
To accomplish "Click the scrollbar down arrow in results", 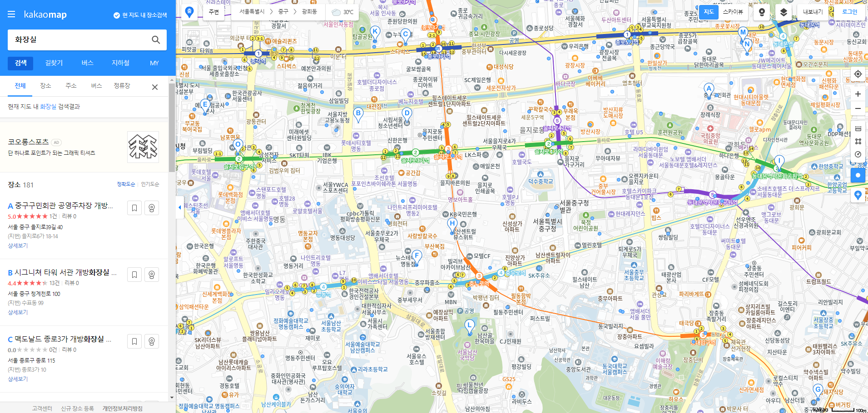I will coord(172,398).
